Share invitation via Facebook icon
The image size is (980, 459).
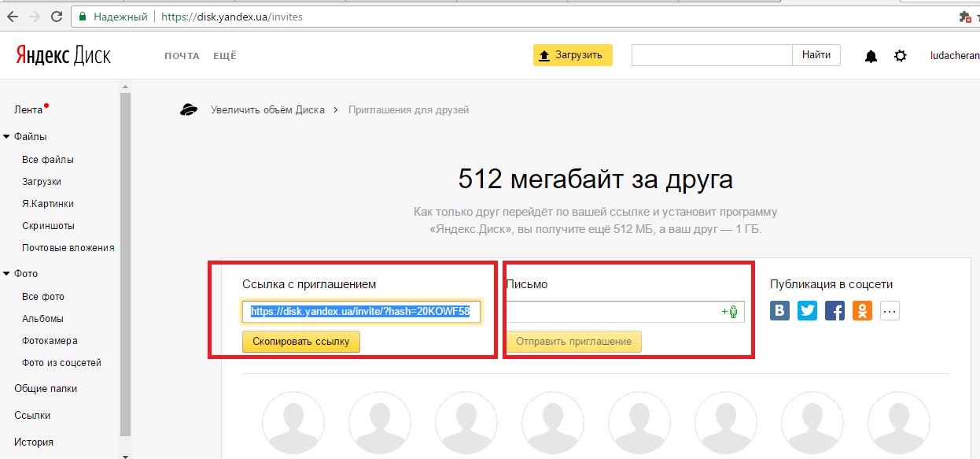[x=834, y=310]
